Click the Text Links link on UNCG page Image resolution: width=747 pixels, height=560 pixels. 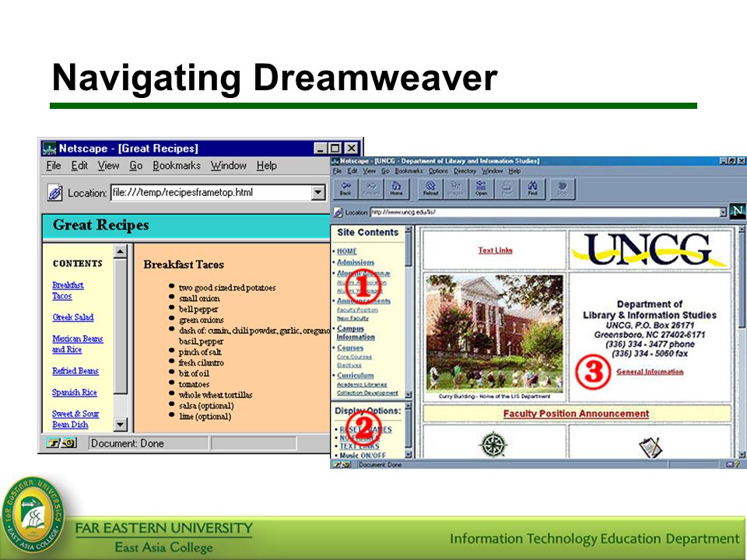pyautogui.click(x=495, y=250)
